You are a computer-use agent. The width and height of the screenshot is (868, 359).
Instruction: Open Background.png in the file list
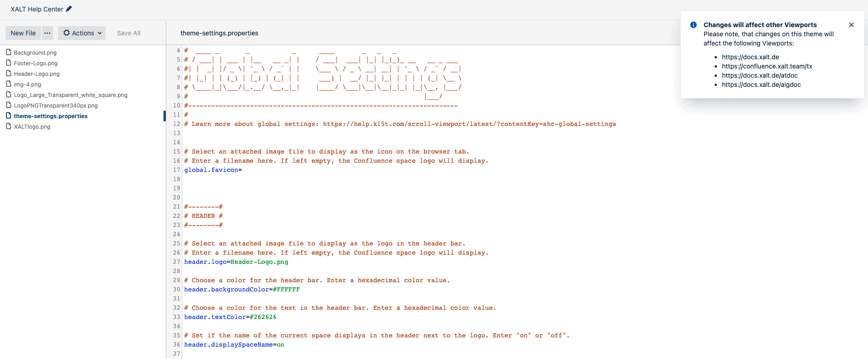35,53
